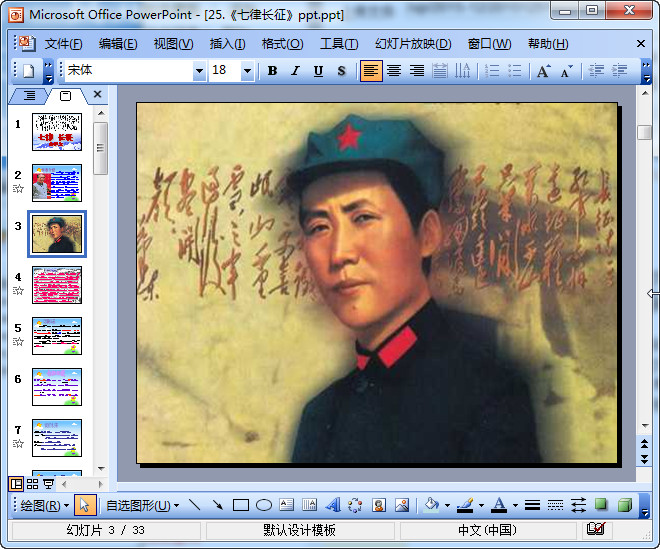Screen dimensions: 660x549
Task: Apply the Line Color brush
Action: tap(465, 505)
